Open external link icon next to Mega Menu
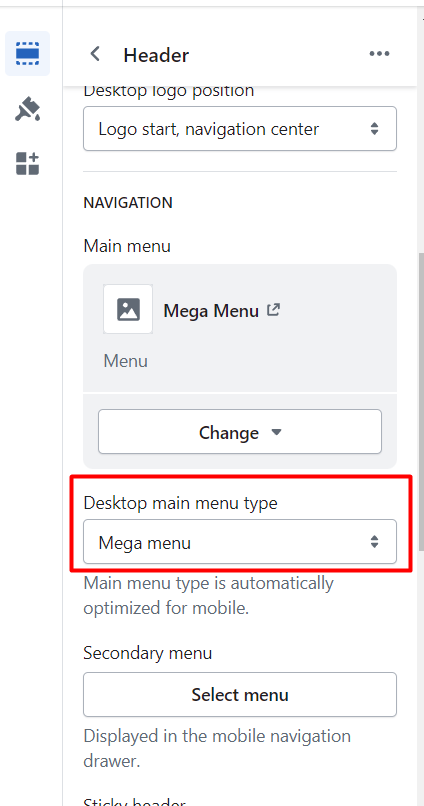The image size is (424, 806). click(273, 309)
